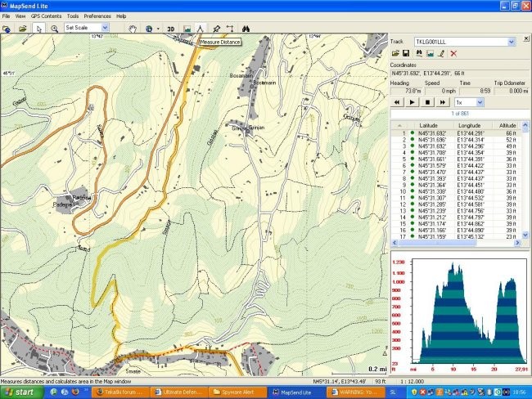Screen dimensions: 532x399
Task: Expand the arrow next to globe icon
Action: point(158,29)
